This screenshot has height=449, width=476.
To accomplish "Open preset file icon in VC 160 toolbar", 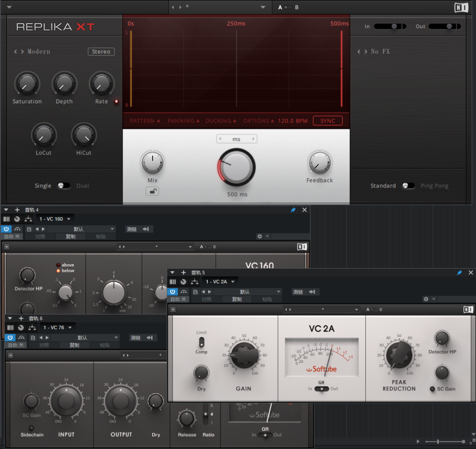I will click(x=29, y=229).
